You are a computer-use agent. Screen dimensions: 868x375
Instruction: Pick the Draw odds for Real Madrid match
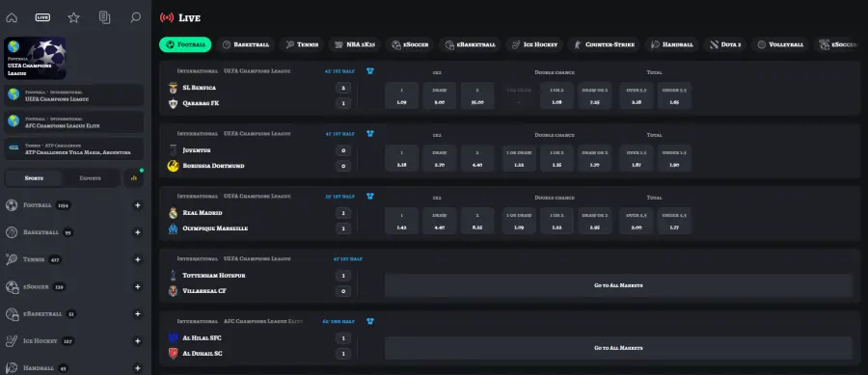pyautogui.click(x=440, y=221)
